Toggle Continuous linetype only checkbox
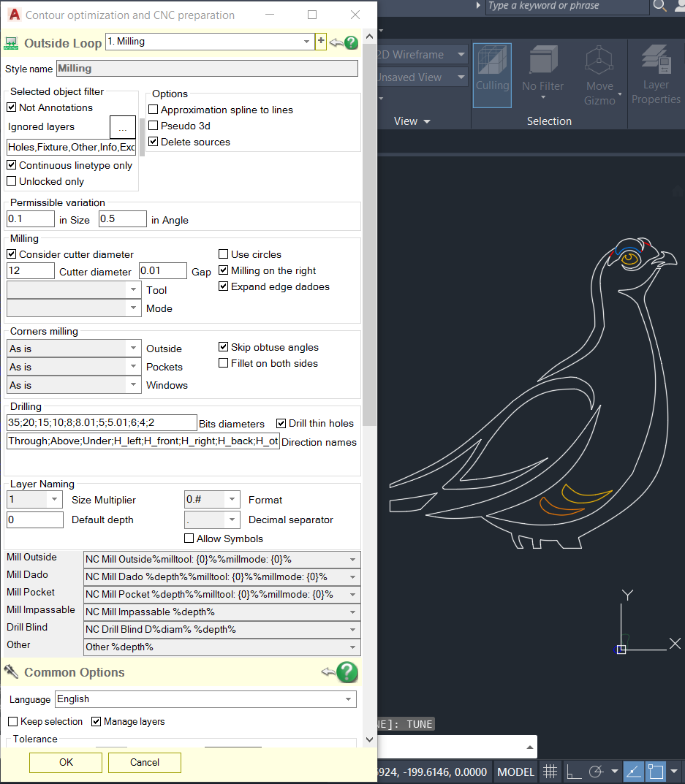685x784 pixels. click(12, 164)
